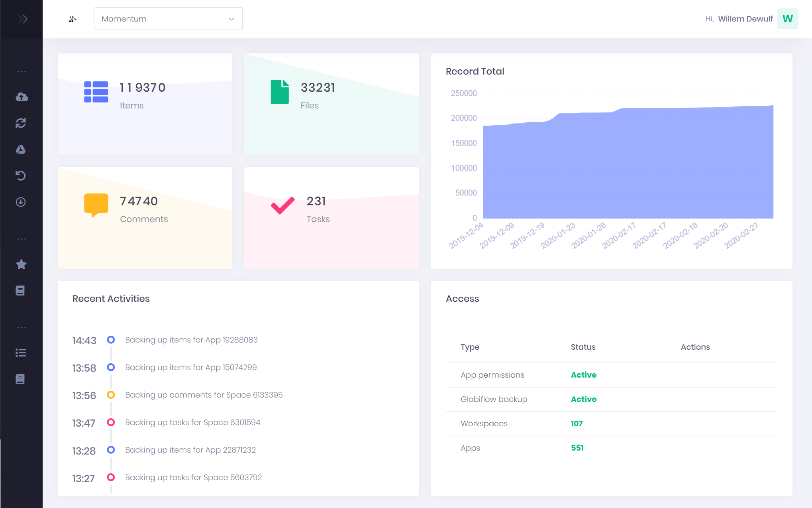812x508 pixels.
Task: Open the topmost ellipsis menu in sidebar
Action: pyautogui.click(x=21, y=71)
